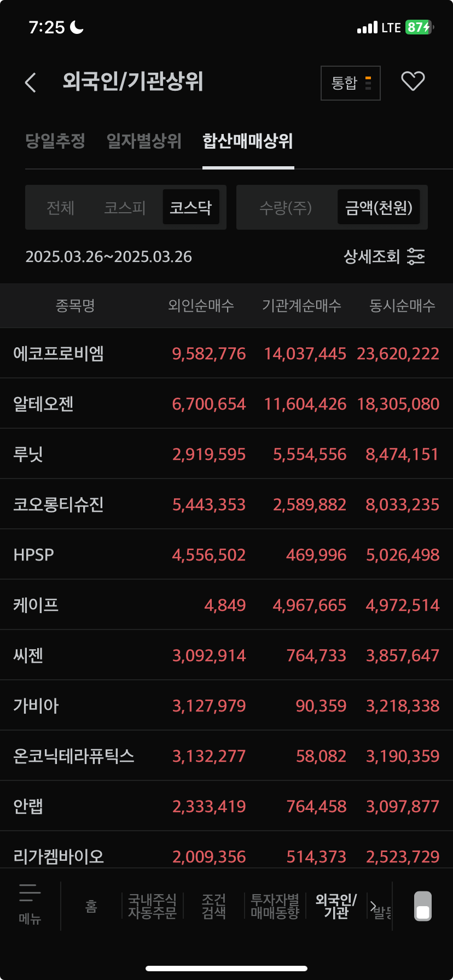Tap 알테오젠 foreign value 6,700,654
The image size is (453, 980).
click(209, 404)
